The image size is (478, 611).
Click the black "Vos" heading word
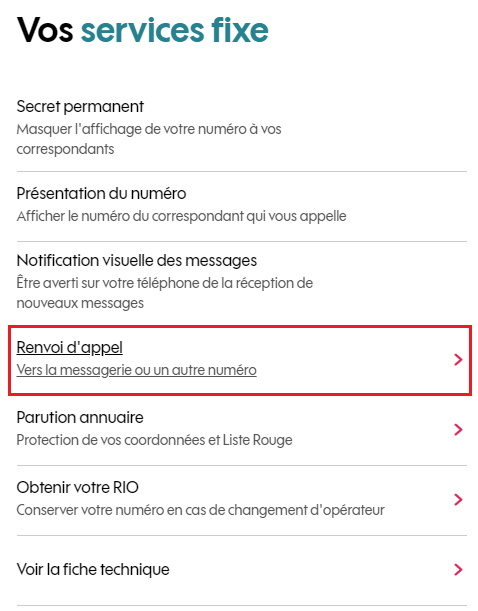click(x=45, y=30)
